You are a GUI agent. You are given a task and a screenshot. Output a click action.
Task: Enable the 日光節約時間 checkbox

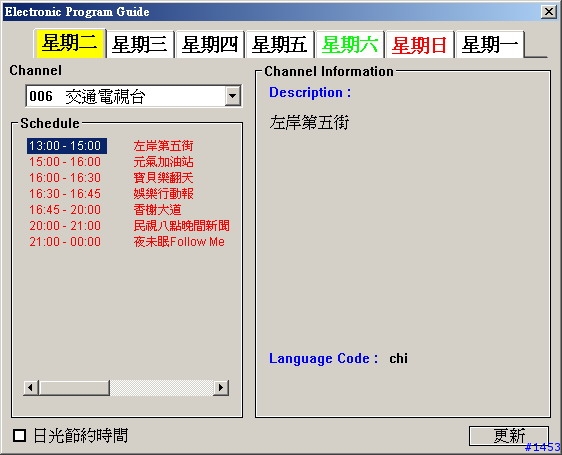19,436
